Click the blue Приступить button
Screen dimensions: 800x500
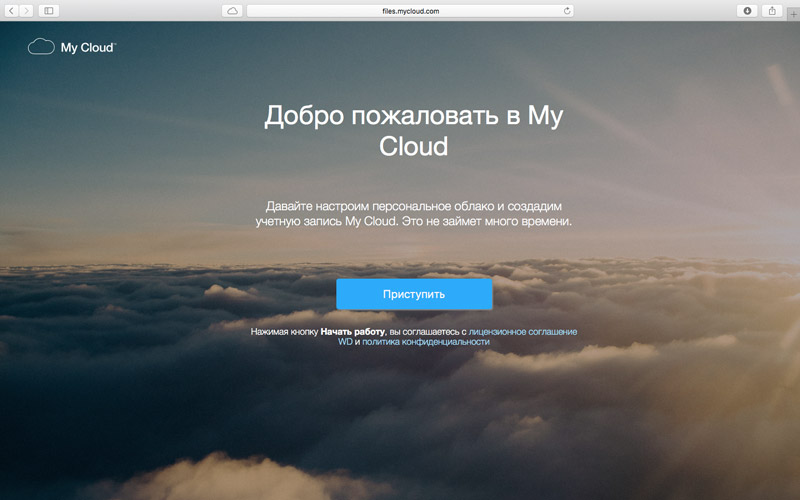pyautogui.click(x=414, y=294)
